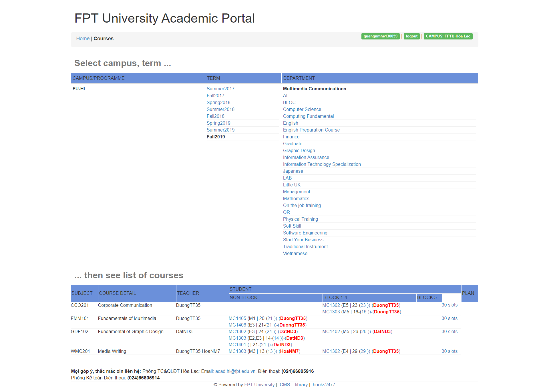
Task: Open the English Preparation Course department
Action: 311,130
